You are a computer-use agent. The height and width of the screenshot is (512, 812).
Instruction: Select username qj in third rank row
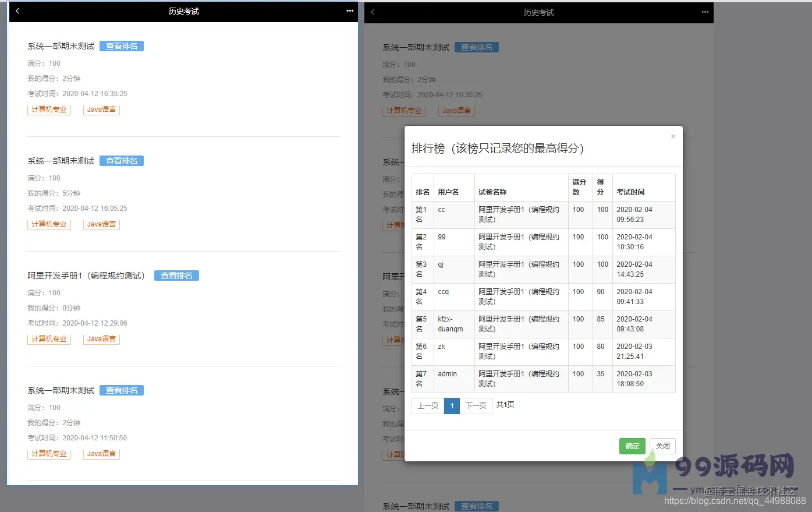pos(441,264)
